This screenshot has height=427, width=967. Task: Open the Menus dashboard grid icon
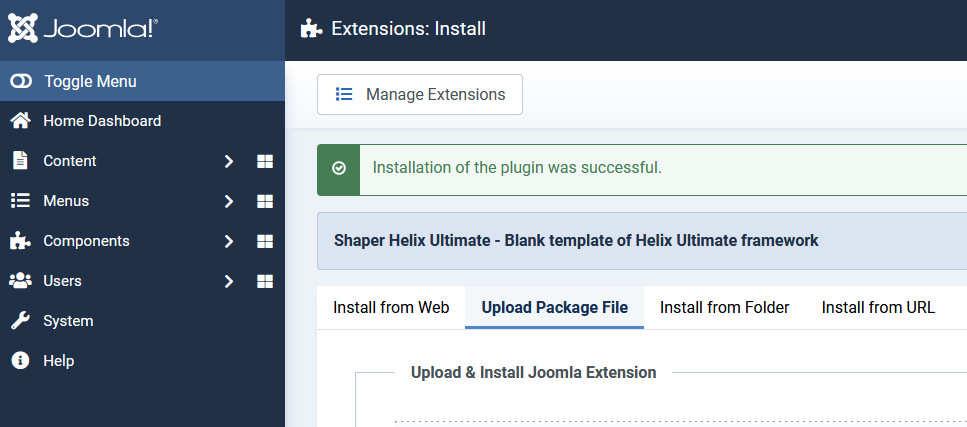(x=265, y=201)
